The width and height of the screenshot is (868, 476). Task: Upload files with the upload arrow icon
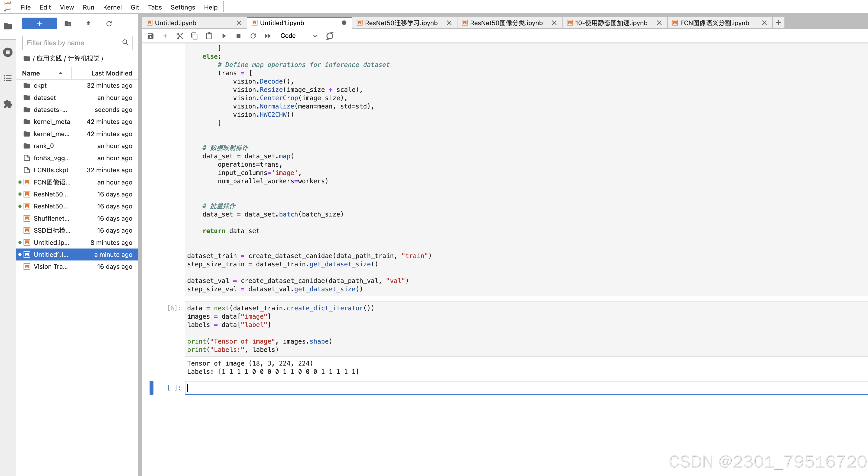pyautogui.click(x=88, y=24)
